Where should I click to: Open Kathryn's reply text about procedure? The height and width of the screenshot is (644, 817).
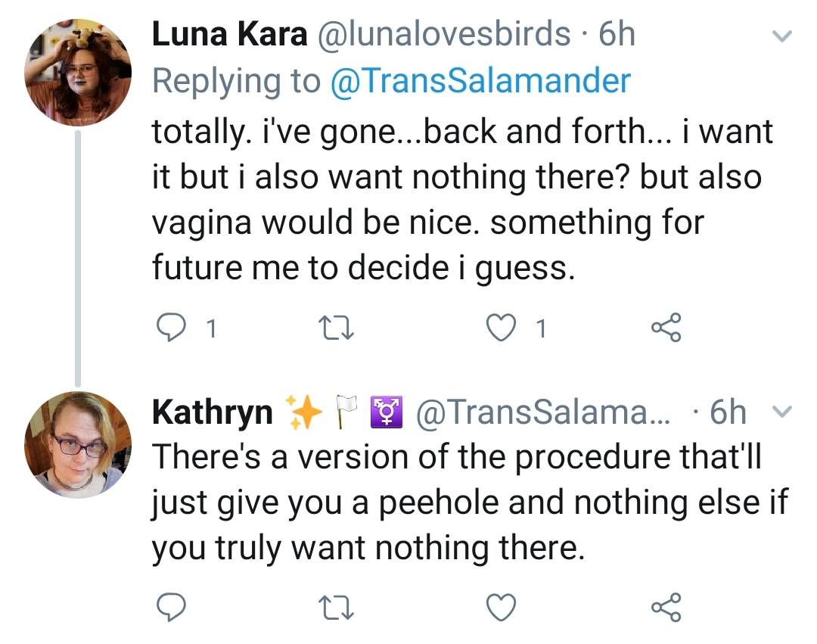pyautogui.click(x=470, y=502)
